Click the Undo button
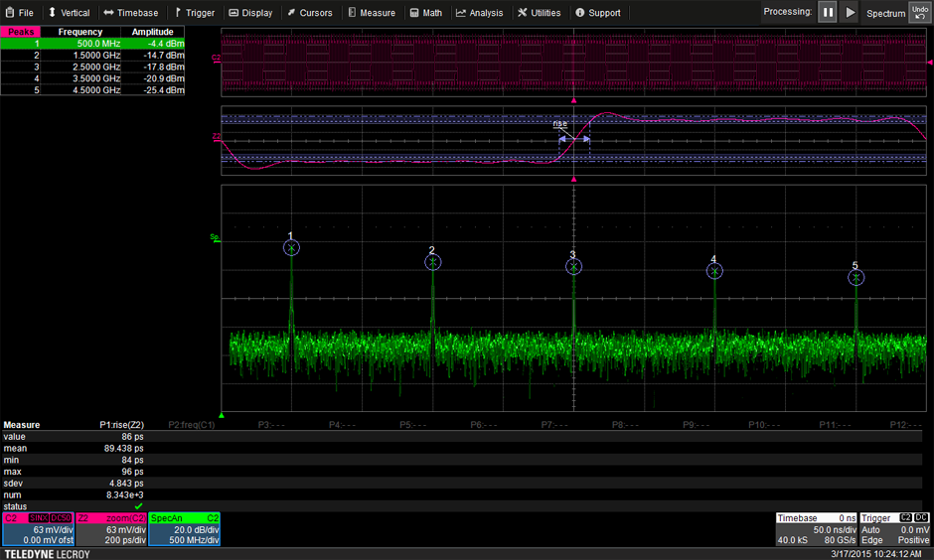 click(x=919, y=12)
